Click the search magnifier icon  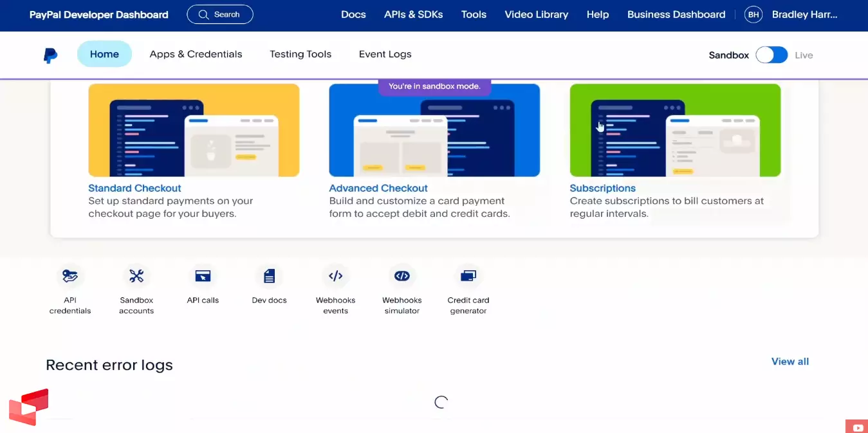[203, 14]
